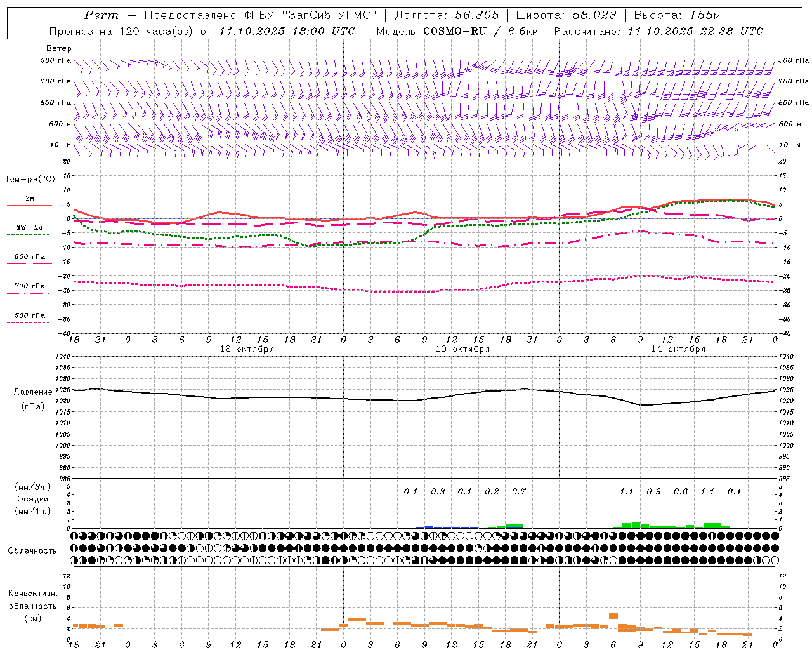
Task: Click the station name "Perm" in the header
Action: (x=101, y=15)
